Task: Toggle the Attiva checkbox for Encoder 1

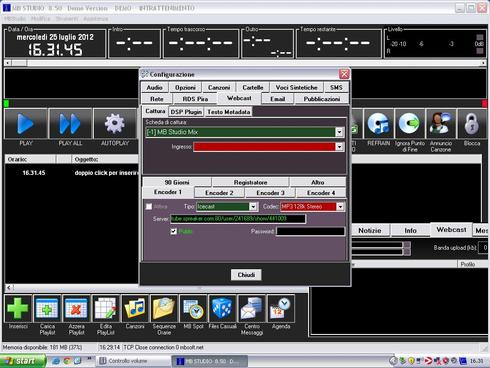Action: point(149,207)
